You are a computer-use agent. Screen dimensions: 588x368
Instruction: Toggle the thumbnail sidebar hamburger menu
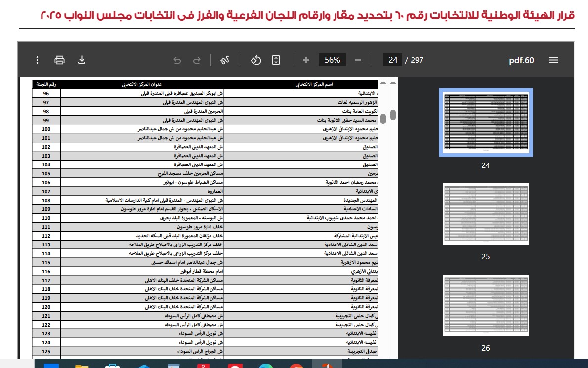coord(553,60)
